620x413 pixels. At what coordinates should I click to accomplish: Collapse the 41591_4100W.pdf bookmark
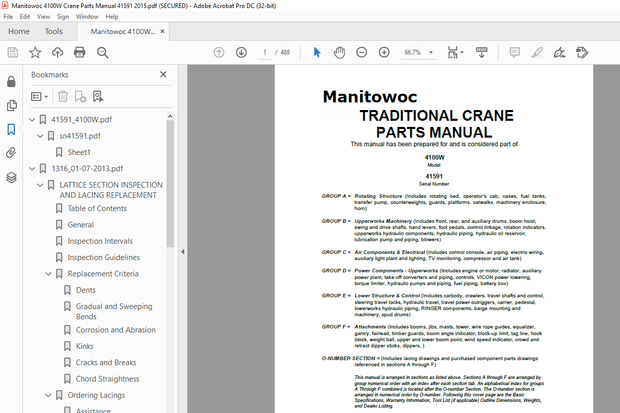[x=32, y=119]
